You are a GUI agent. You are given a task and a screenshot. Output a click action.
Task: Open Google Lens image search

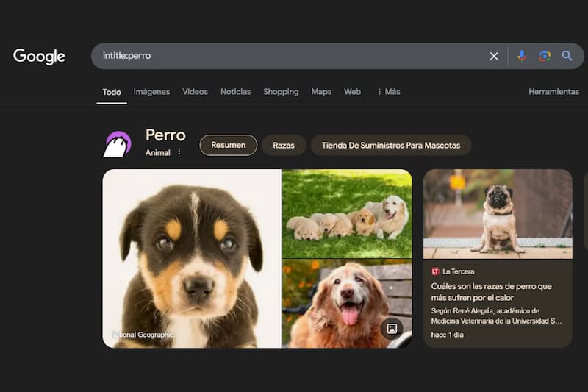[545, 56]
